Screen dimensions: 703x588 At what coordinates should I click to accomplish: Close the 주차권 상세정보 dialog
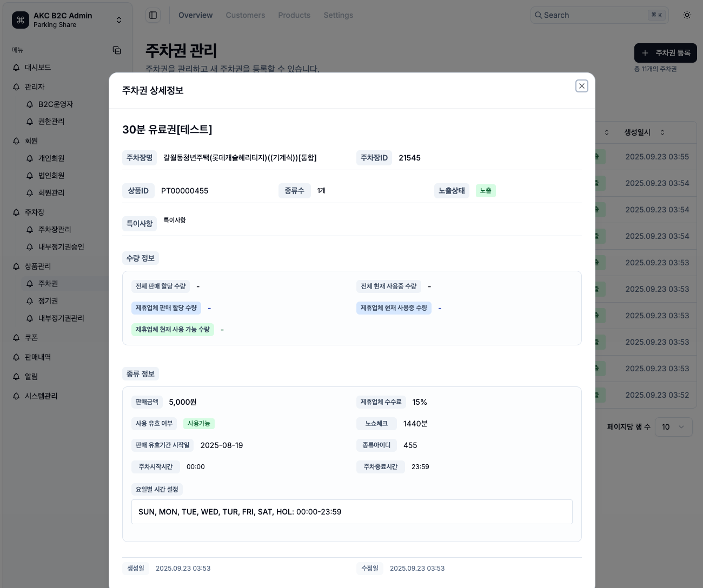[582, 86]
